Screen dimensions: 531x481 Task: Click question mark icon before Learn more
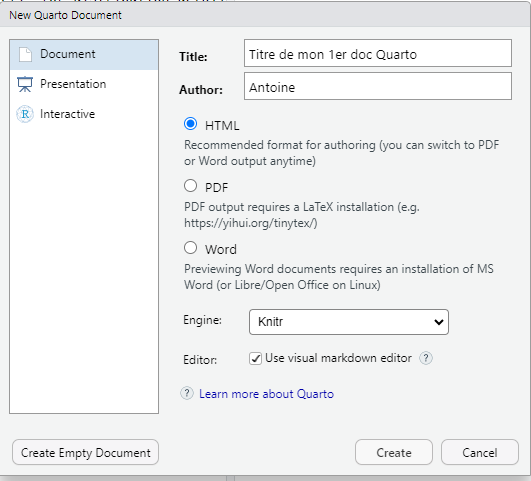click(187, 394)
